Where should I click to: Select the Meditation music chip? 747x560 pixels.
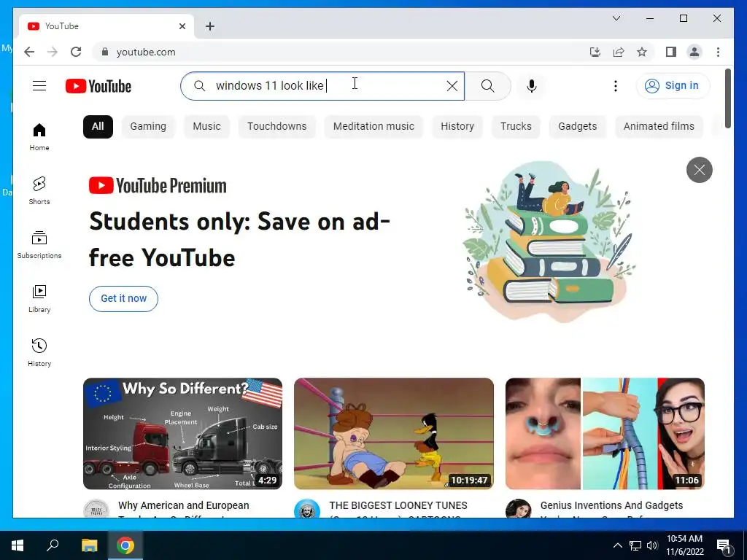(x=373, y=127)
